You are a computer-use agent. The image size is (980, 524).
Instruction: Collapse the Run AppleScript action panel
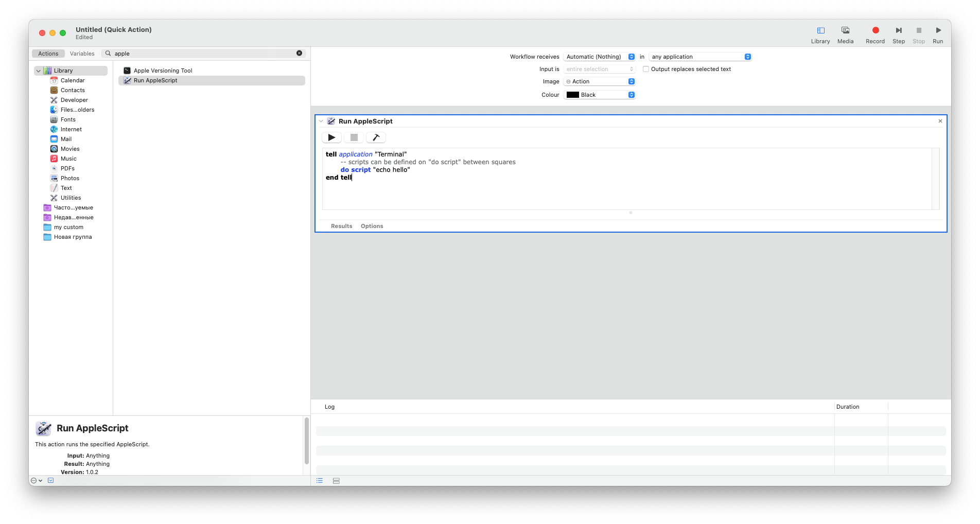321,121
